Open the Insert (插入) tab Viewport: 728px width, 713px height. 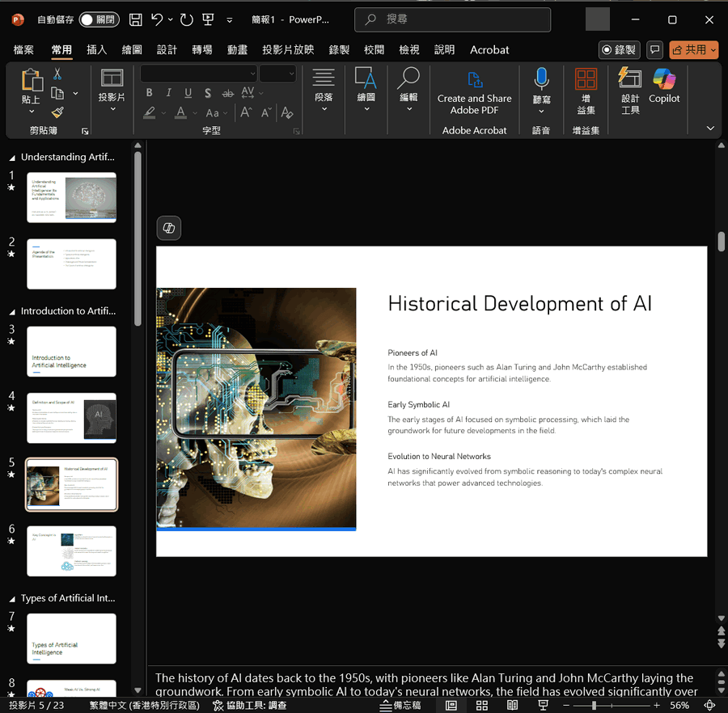tap(97, 50)
